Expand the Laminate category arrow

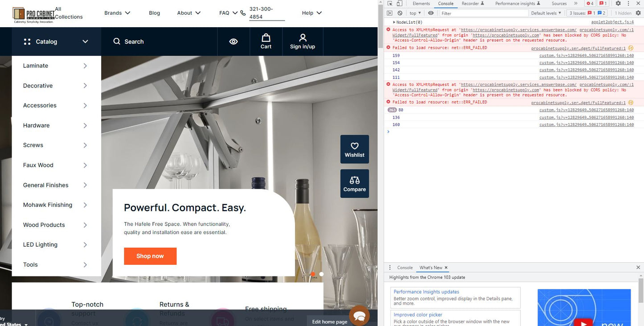click(x=85, y=66)
